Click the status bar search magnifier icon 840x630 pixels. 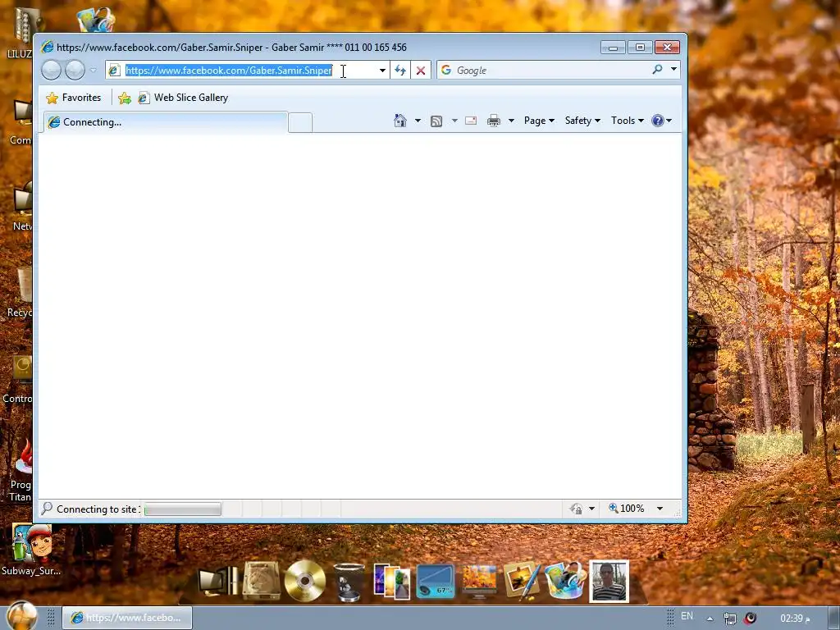pos(47,508)
